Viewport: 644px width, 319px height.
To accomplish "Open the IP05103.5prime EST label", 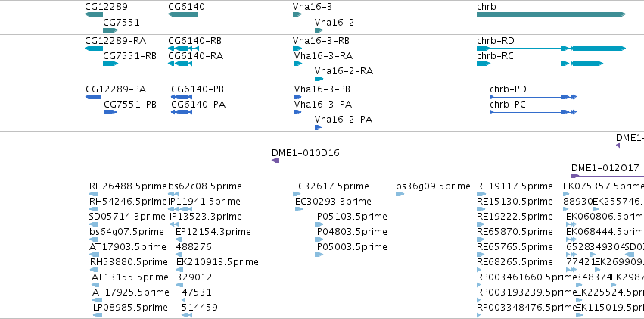I will click(x=350, y=216).
